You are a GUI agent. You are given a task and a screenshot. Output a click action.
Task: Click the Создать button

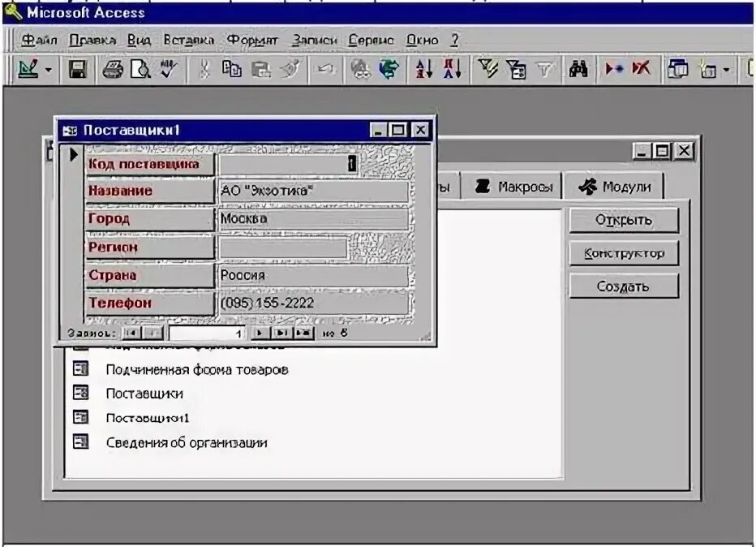624,286
